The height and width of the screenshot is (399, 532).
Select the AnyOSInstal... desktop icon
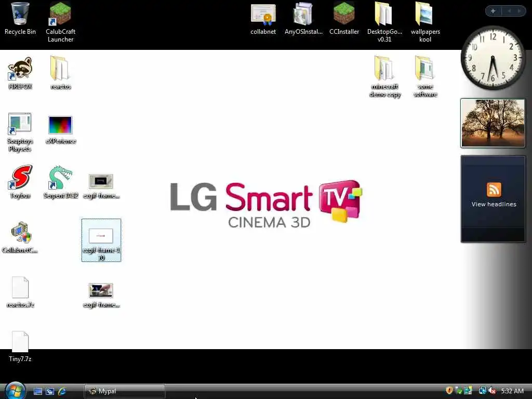[303, 19]
